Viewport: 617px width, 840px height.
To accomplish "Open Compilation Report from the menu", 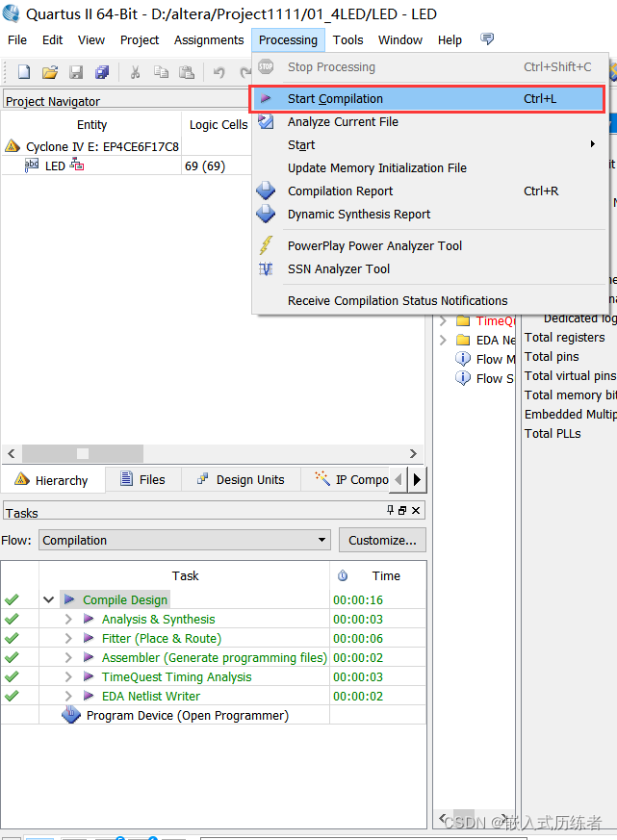I will click(340, 191).
